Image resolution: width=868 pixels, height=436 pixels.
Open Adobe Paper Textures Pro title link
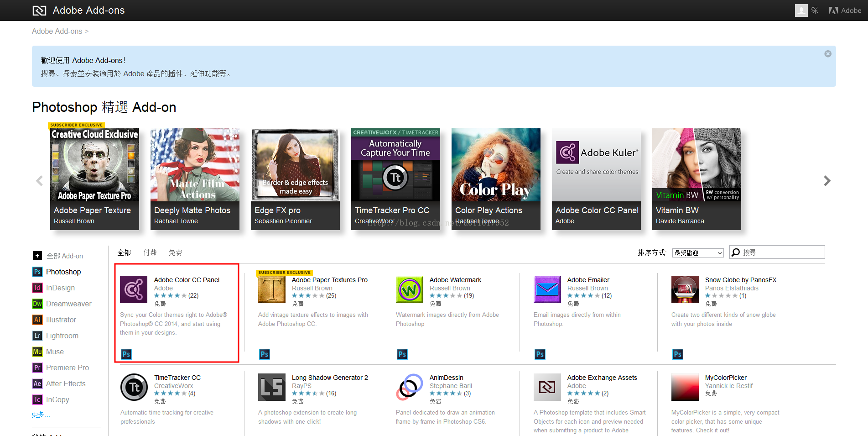pyautogui.click(x=330, y=280)
